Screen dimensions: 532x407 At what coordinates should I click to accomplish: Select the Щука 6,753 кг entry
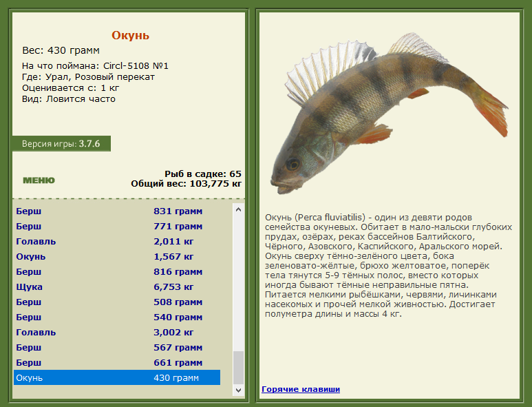[116, 287]
